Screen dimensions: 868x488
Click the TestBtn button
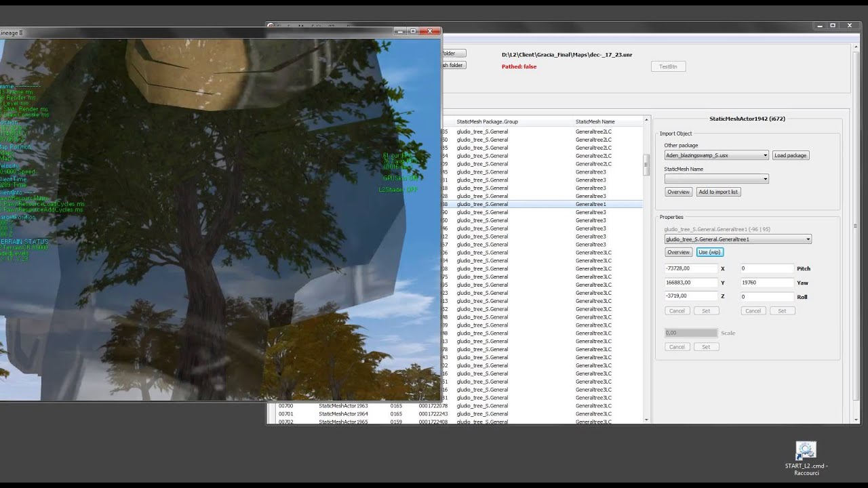668,66
